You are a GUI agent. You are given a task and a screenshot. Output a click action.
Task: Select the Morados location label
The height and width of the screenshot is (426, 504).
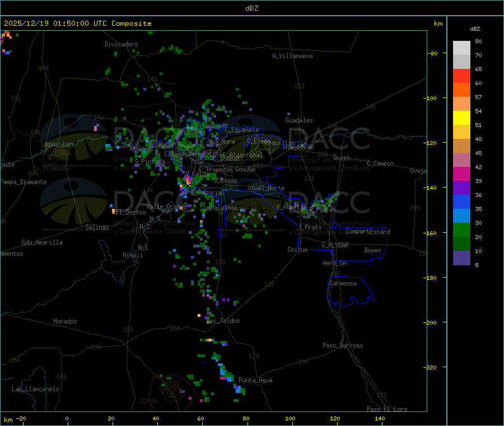65,321
